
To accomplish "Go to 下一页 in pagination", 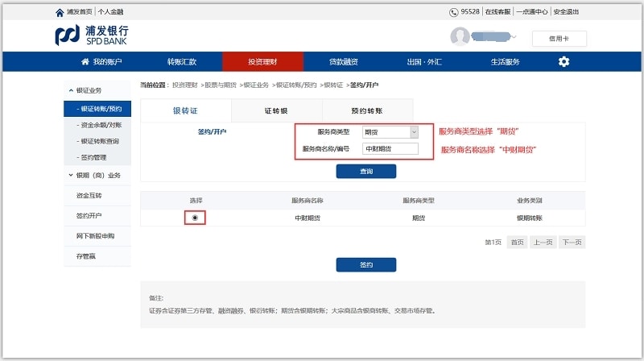I will point(571,242).
